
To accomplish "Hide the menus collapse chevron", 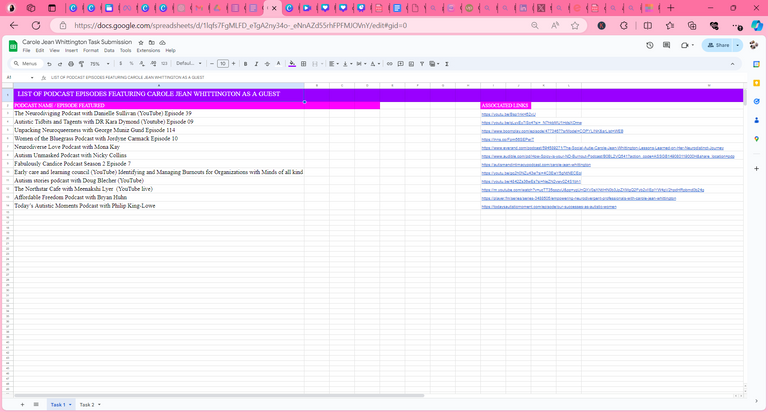I will pos(732,64).
